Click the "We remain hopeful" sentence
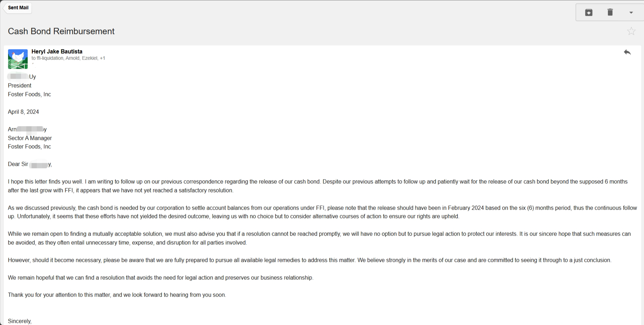Viewport: 644px width, 325px height. coord(160,278)
